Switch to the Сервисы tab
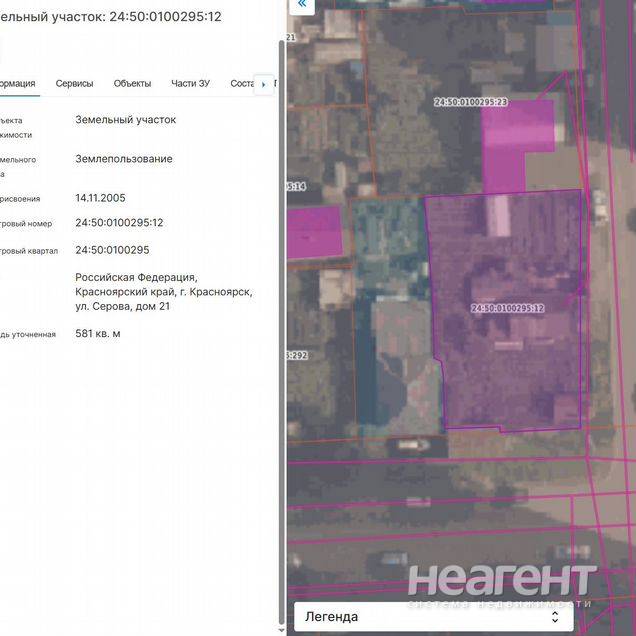 [75, 84]
